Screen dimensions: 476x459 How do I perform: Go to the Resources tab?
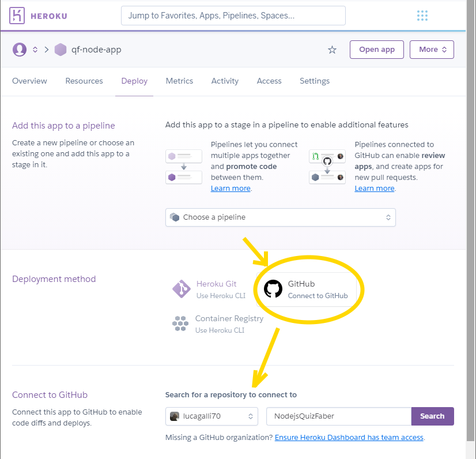[84, 81]
